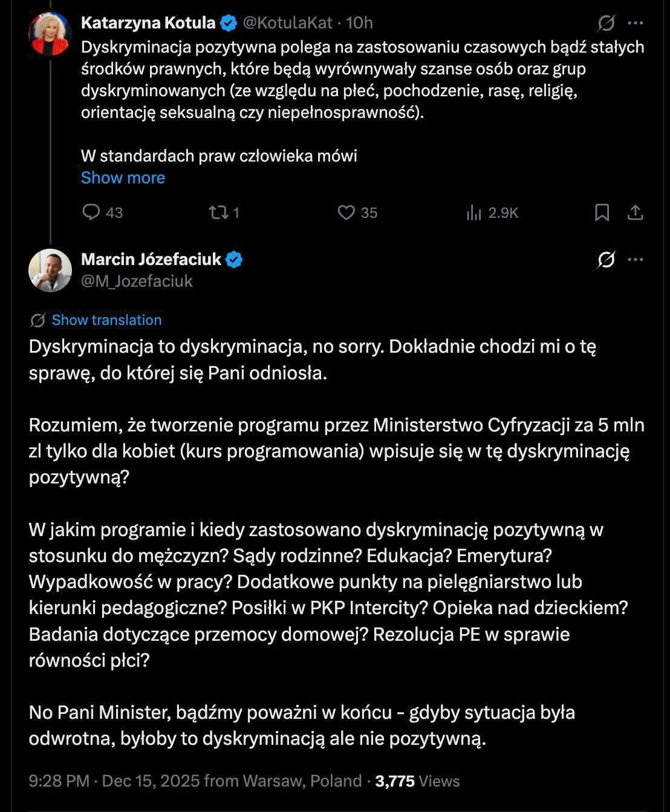Open more options on Józefaciuk's post
670x812 pixels.
point(636,260)
